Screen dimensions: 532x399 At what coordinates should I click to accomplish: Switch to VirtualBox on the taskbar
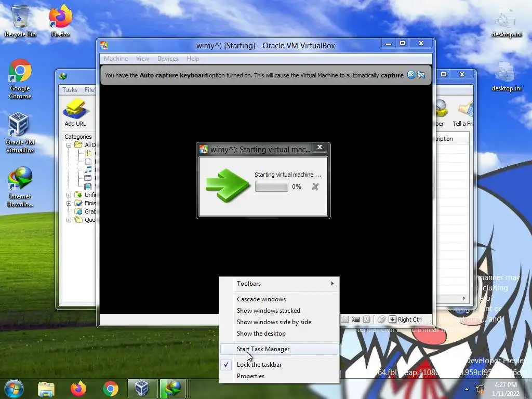point(142,389)
